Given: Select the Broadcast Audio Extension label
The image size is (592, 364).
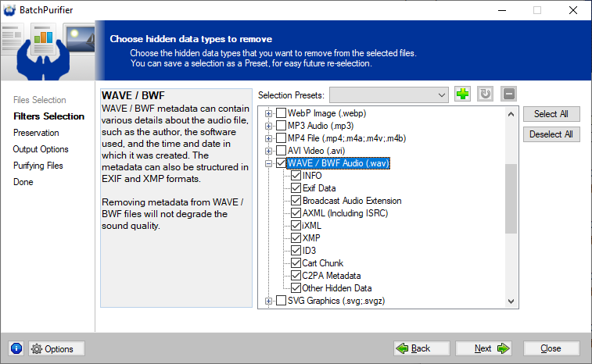Looking at the screenshot, I should 352,201.
